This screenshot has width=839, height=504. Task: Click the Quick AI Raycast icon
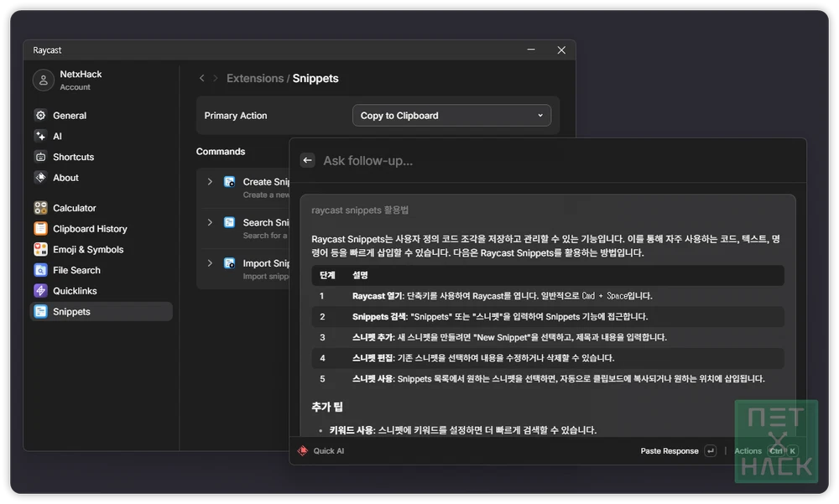click(303, 451)
